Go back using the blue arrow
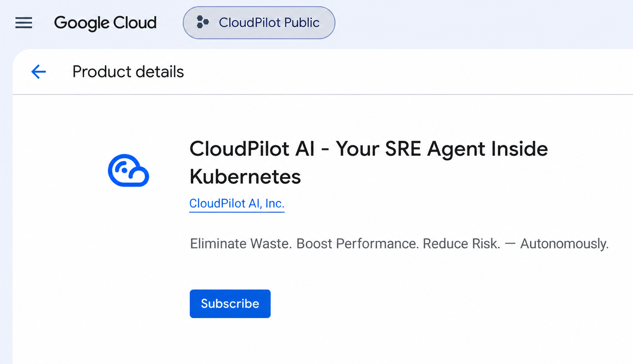 [x=39, y=72]
